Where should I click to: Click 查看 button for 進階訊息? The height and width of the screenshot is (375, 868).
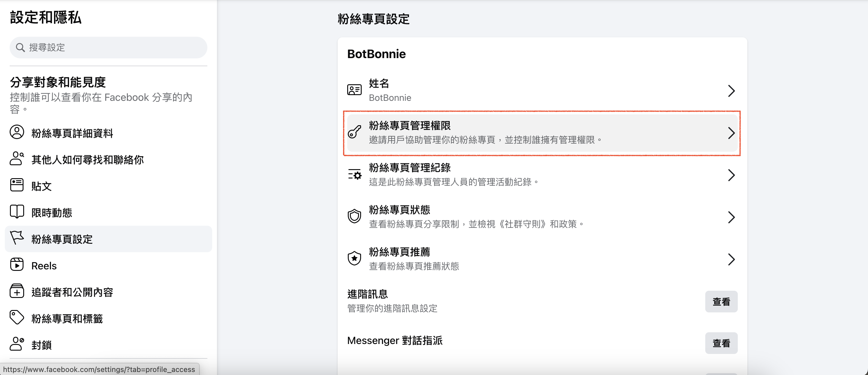point(721,302)
